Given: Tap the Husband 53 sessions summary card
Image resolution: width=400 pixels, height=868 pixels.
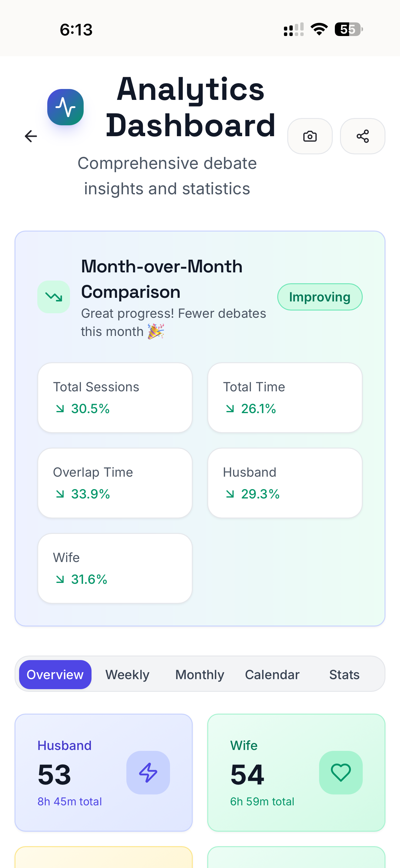Looking at the screenshot, I should tap(104, 772).
